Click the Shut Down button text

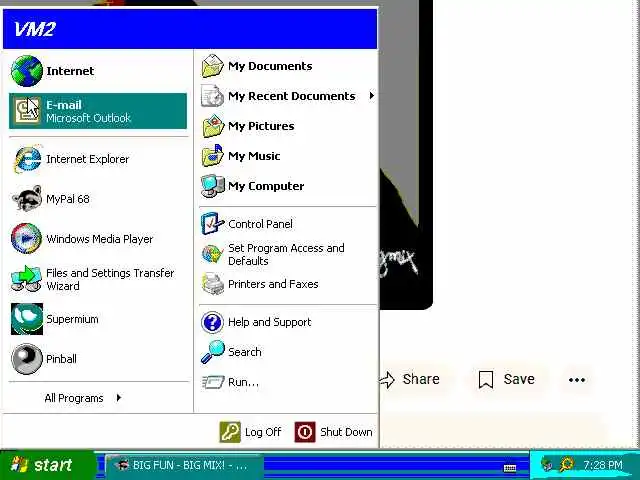(346, 432)
